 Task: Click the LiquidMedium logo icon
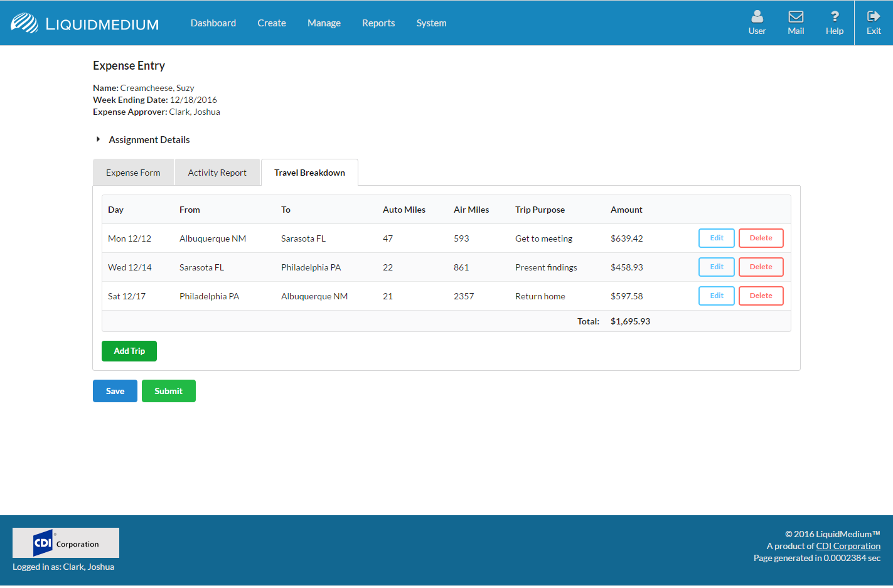coord(24,23)
